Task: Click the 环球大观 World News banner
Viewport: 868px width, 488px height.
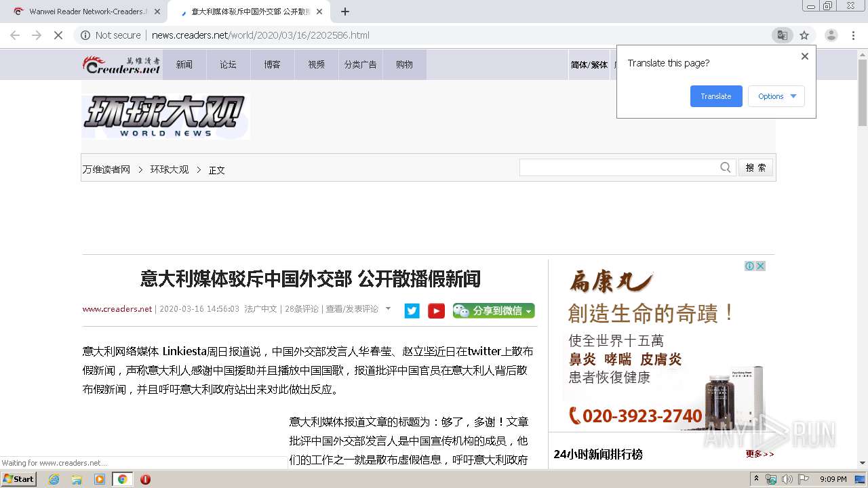Action: pyautogui.click(x=166, y=117)
